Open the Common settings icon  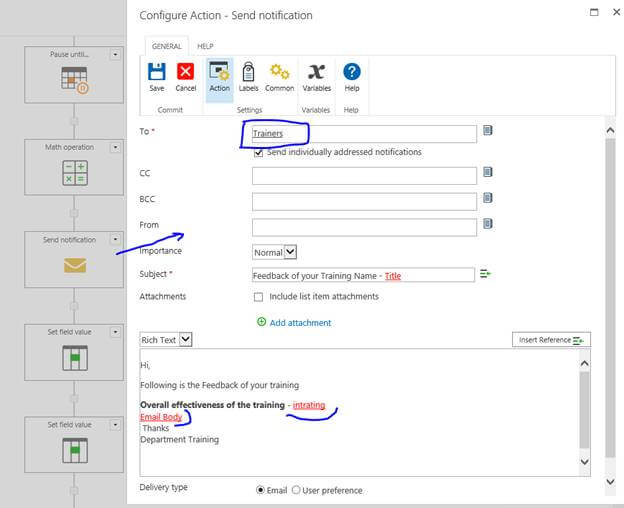tap(279, 72)
